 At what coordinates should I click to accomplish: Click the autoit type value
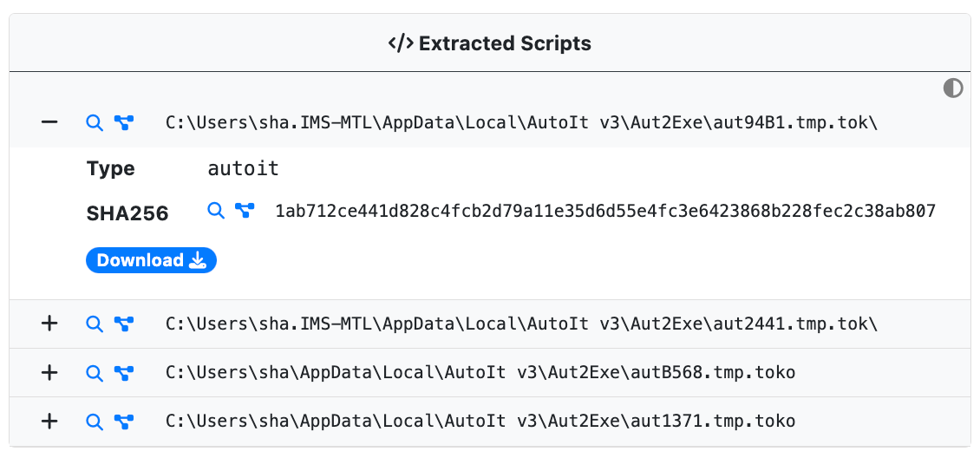(x=243, y=168)
